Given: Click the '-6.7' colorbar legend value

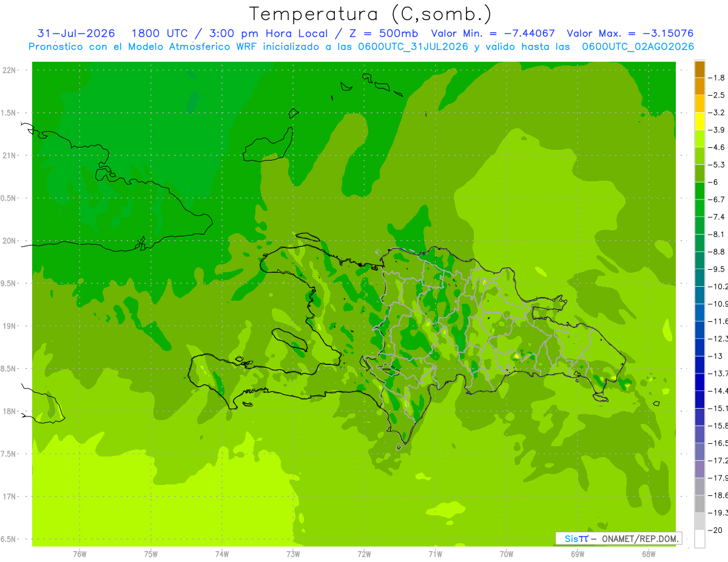Looking at the screenshot, I should tap(717, 199).
